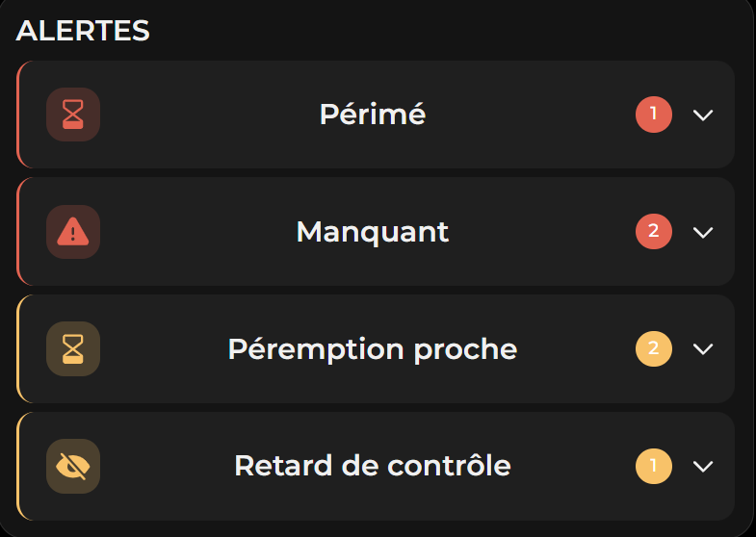Click the warning triangle icon for Manquant
This screenshot has width=756, height=537.
coord(73,232)
